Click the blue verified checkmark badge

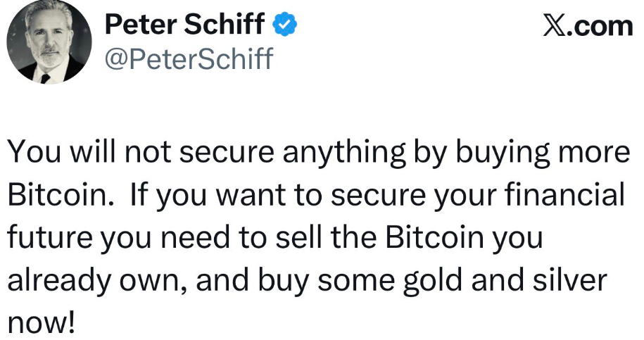(x=285, y=25)
